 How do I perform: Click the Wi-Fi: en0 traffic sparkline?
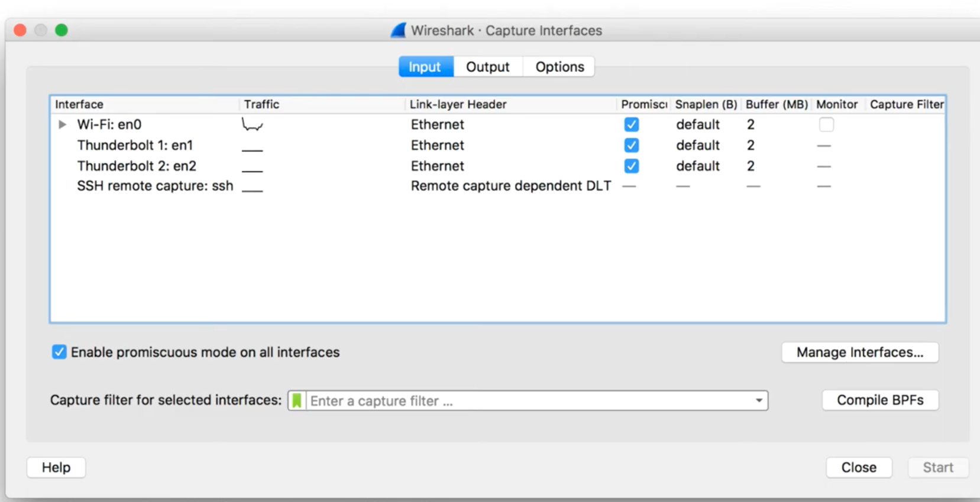[253, 125]
